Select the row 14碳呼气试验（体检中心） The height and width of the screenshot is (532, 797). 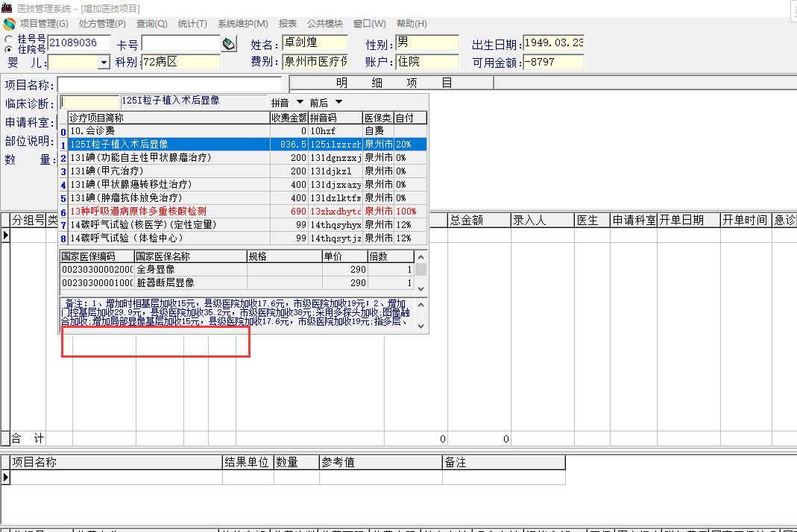(x=247, y=238)
